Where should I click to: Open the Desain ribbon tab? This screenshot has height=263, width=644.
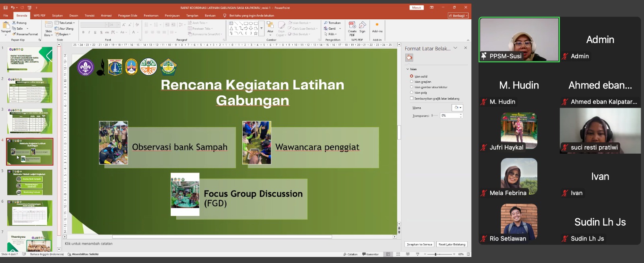[73, 16]
